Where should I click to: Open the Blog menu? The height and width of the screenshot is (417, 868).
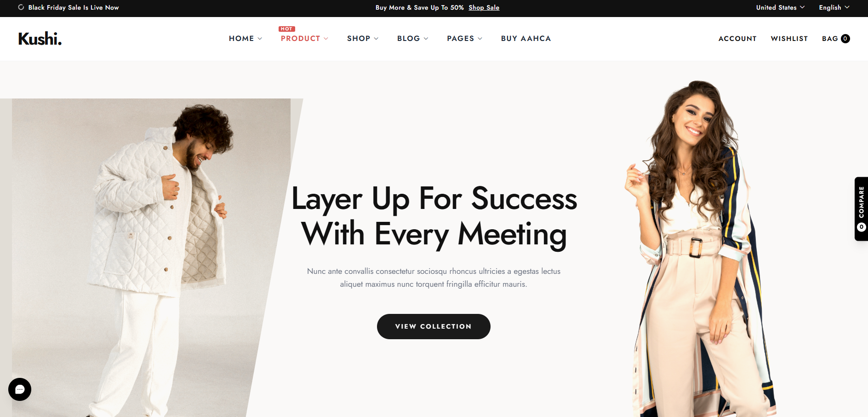[413, 39]
